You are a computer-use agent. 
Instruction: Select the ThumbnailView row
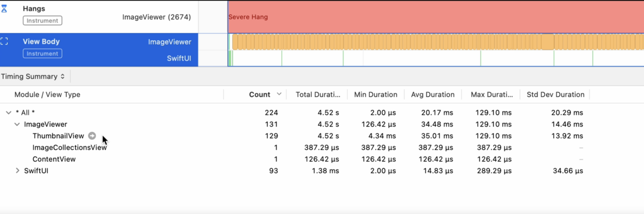tap(322, 136)
